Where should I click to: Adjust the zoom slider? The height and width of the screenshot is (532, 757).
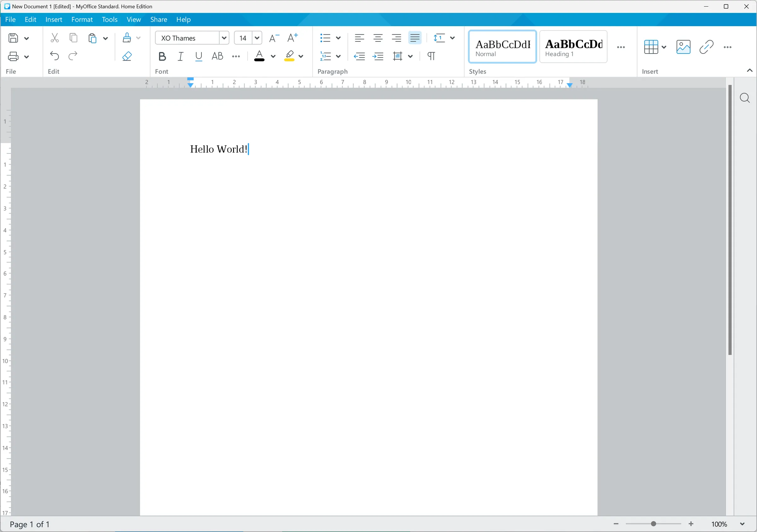click(x=653, y=523)
